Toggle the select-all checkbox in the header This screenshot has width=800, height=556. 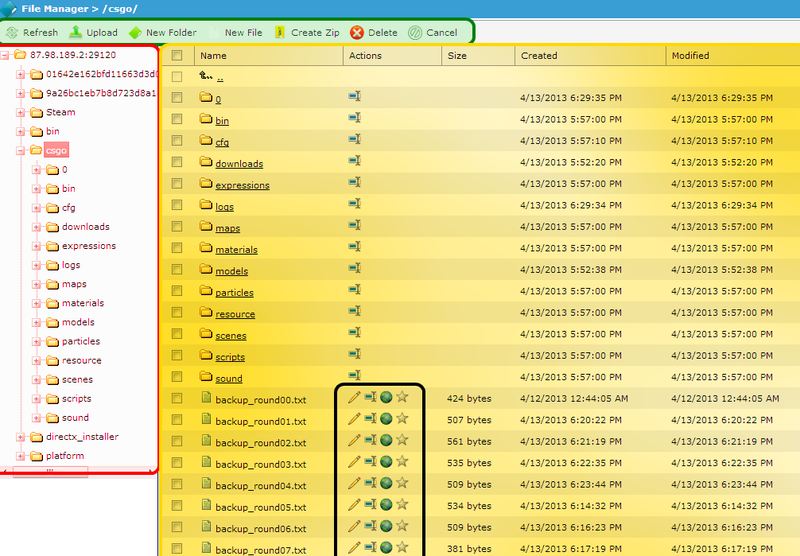point(177,55)
